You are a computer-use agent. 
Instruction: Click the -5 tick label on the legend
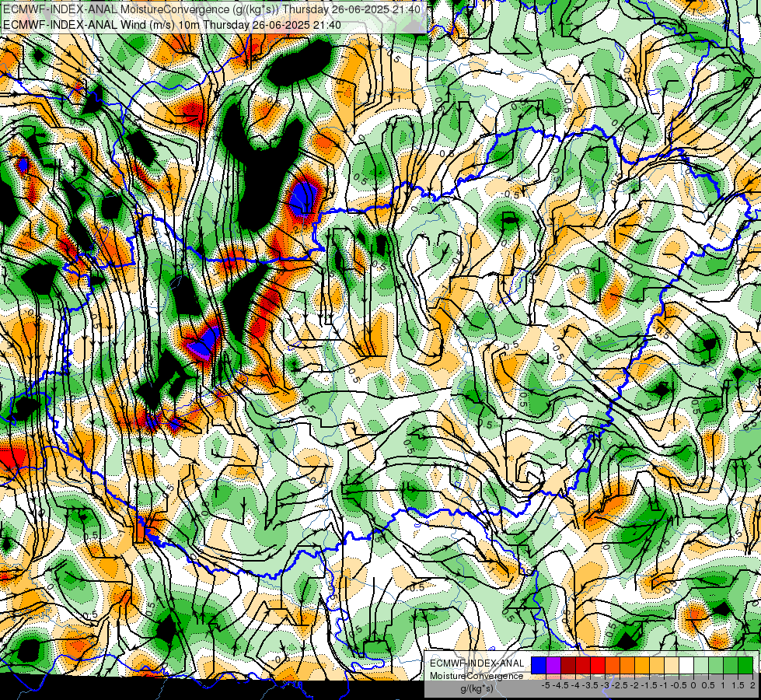[546, 685]
